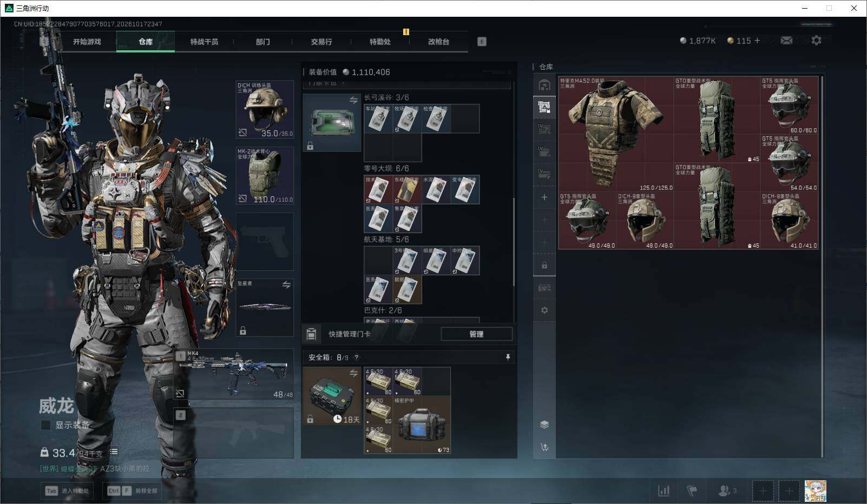The width and height of the screenshot is (867, 504).
Task: Select the equipped MK-2 tactical vest slot
Action: point(265,176)
